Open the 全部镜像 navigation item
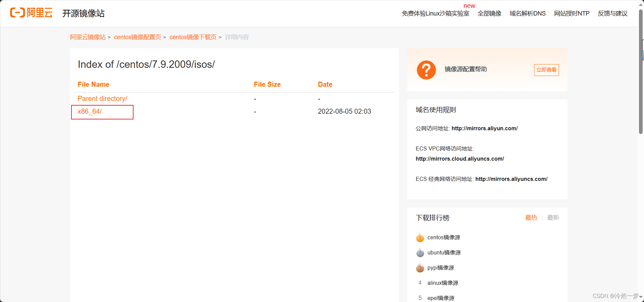Image resolution: width=644 pixels, height=302 pixels. (x=489, y=13)
